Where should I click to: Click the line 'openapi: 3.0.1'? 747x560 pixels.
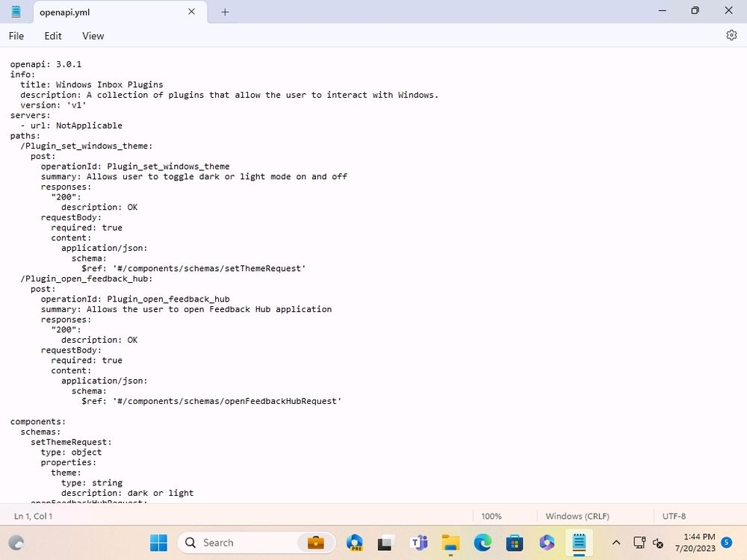click(46, 64)
